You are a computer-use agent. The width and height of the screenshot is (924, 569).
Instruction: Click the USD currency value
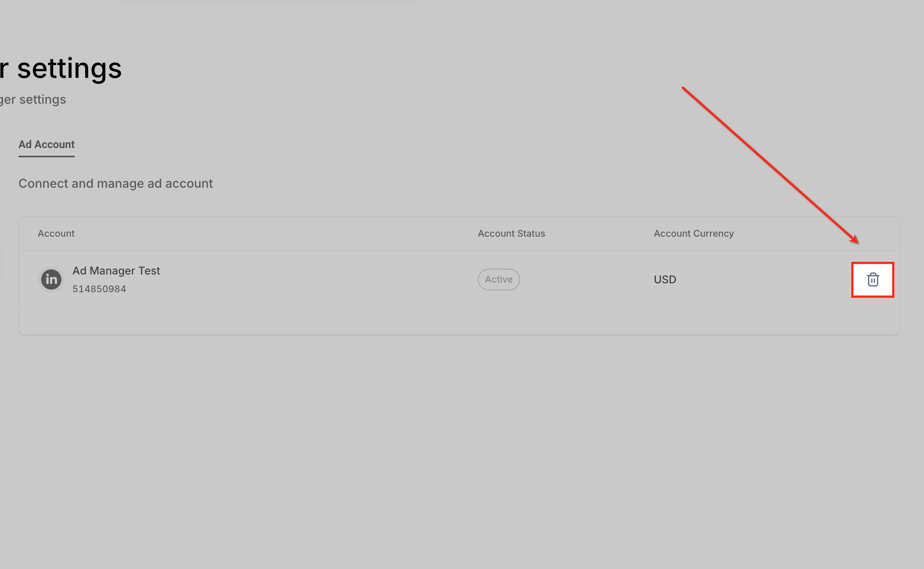tap(665, 279)
